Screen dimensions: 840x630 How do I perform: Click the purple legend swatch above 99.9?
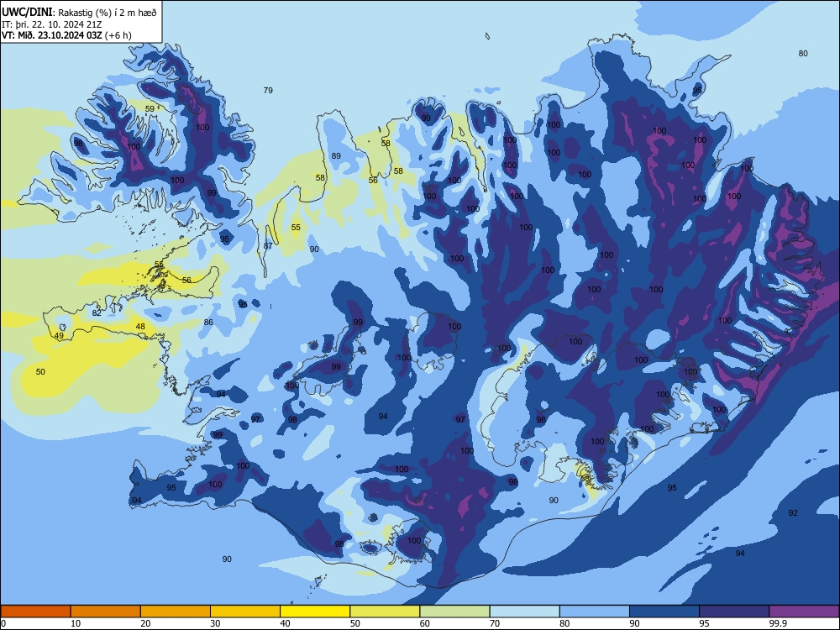[x=804, y=612]
